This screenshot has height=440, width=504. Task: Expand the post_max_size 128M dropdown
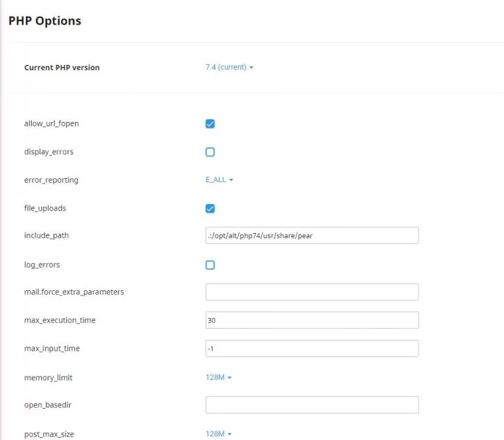pyautogui.click(x=218, y=434)
